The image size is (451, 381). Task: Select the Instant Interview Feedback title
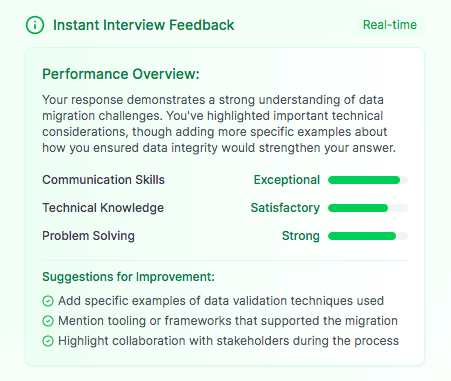pos(144,25)
